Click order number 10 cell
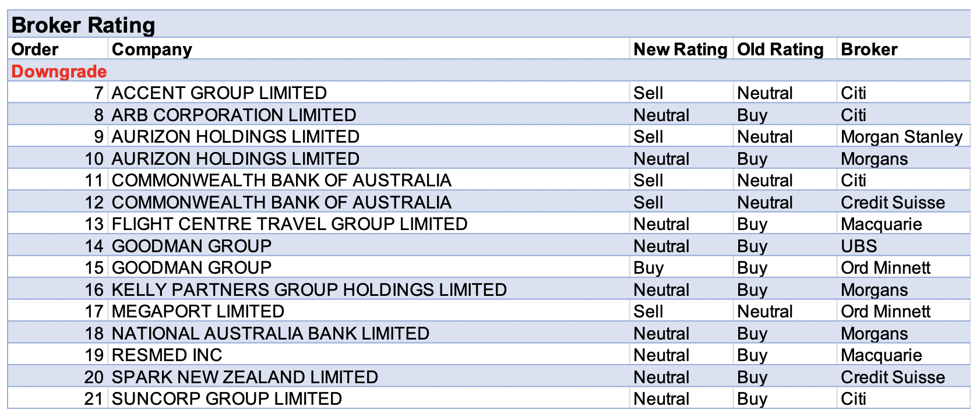Viewport: 980px width, 417px height. tap(94, 158)
